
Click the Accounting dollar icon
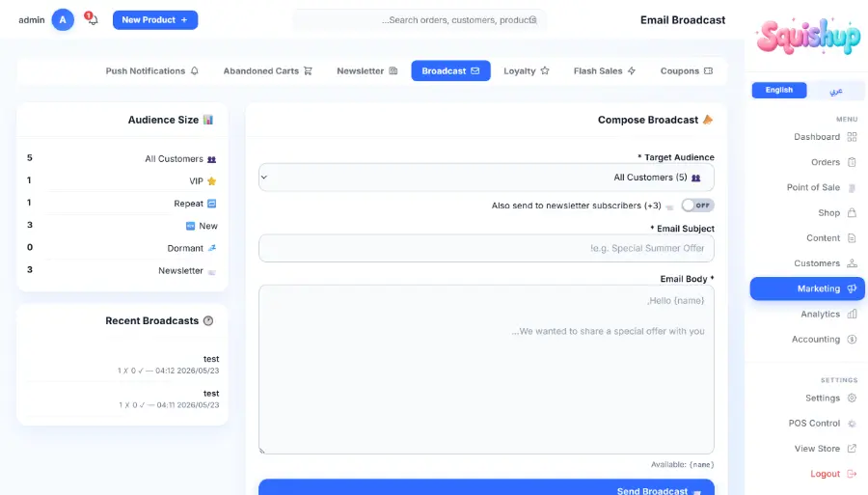(852, 339)
